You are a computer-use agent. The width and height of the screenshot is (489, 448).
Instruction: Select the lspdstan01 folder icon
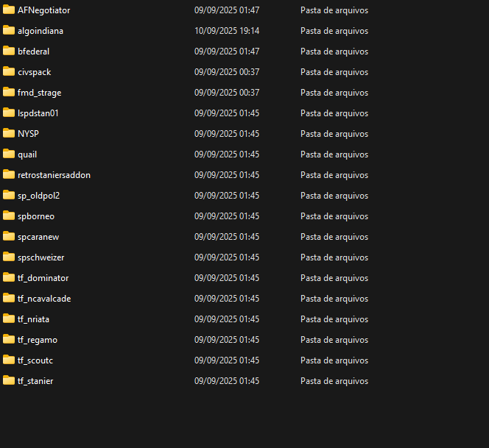click(9, 113)
